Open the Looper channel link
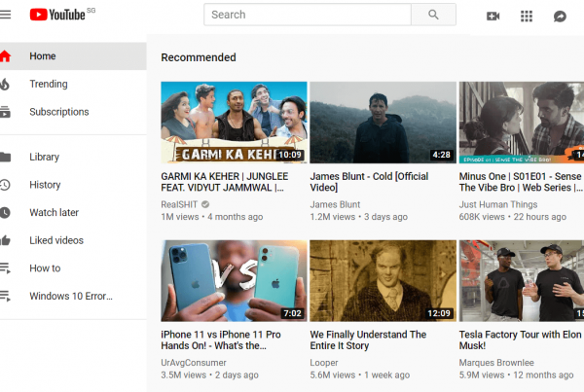Image resolution: width=584 pixels, height=392 pixels. [324, 363]
